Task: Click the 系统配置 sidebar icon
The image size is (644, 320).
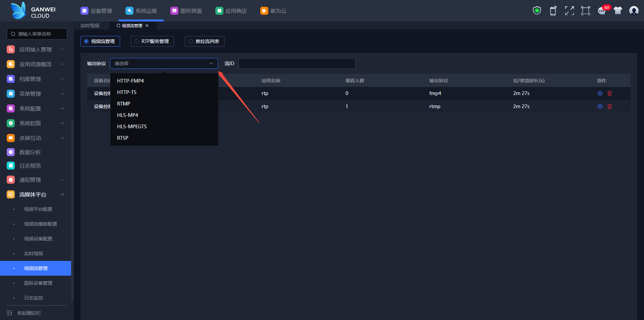Action: pyautogui.click(x=11, y=108)
